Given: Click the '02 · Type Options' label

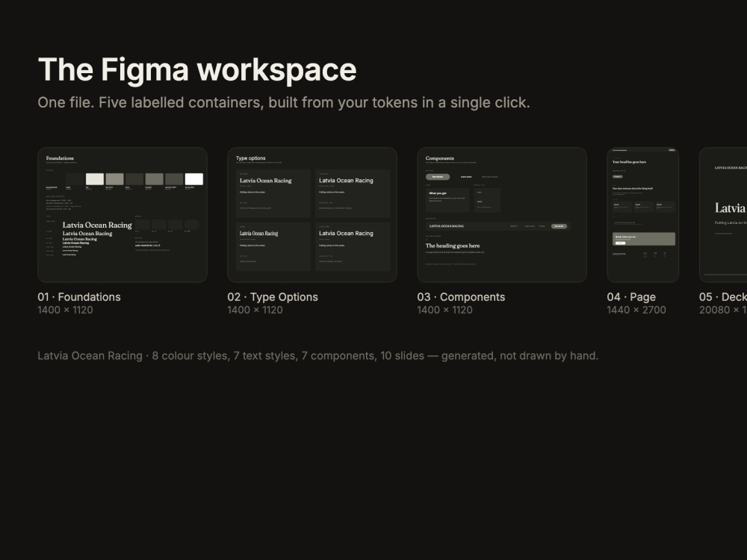Looking at the screenshot, I should [273, 297].
